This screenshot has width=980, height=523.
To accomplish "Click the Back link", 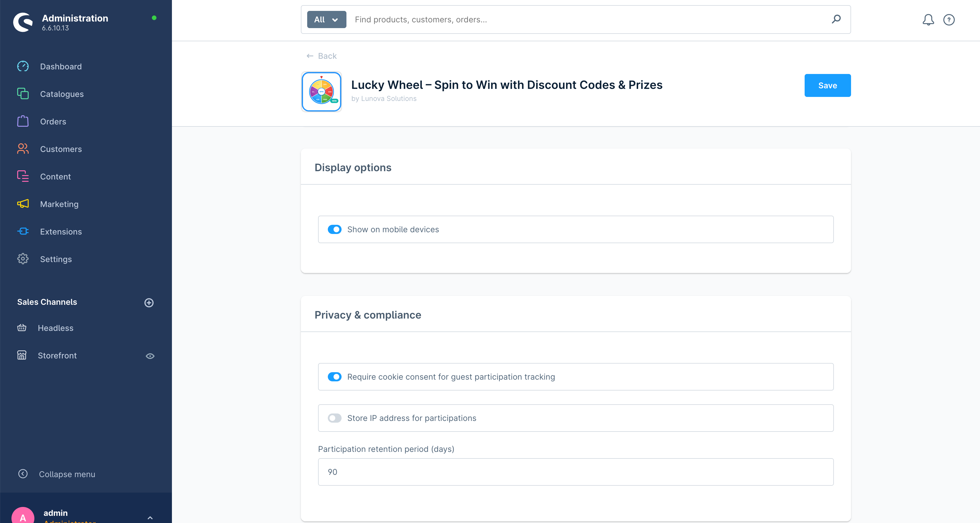I will [322, 56].
